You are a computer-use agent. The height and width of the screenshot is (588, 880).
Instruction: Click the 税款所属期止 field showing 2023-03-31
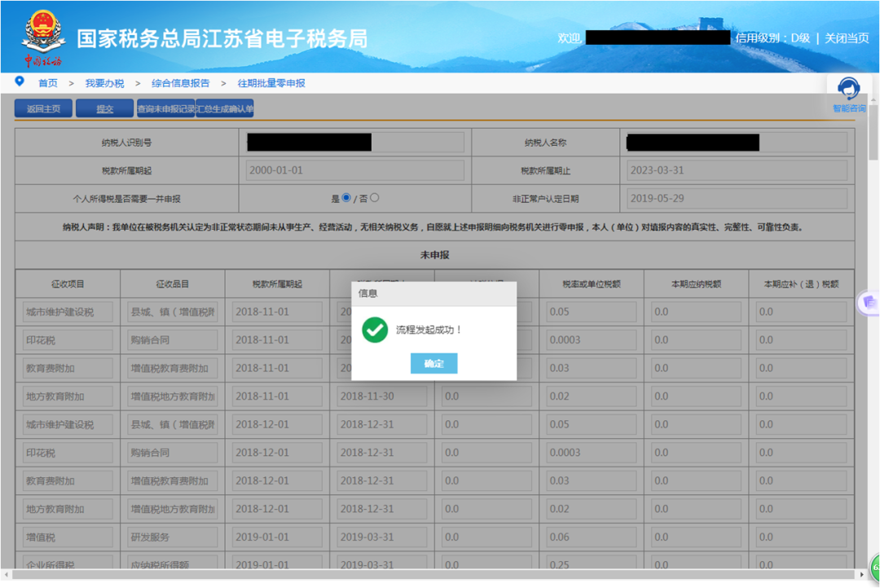(737, 170)
